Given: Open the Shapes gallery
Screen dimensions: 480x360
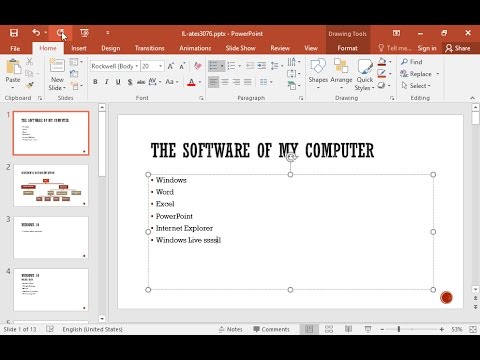Looking at the screenshot, I should (318, 74).
